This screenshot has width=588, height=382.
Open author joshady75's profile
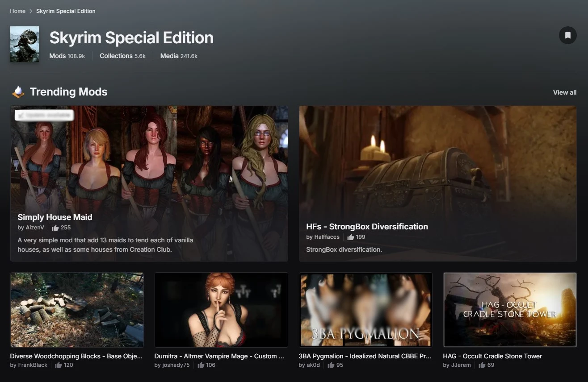pos(176,365)
